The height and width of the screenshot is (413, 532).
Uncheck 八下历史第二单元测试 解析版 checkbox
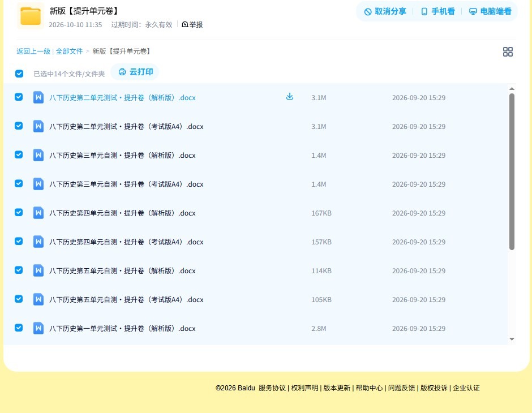point(19,97)
